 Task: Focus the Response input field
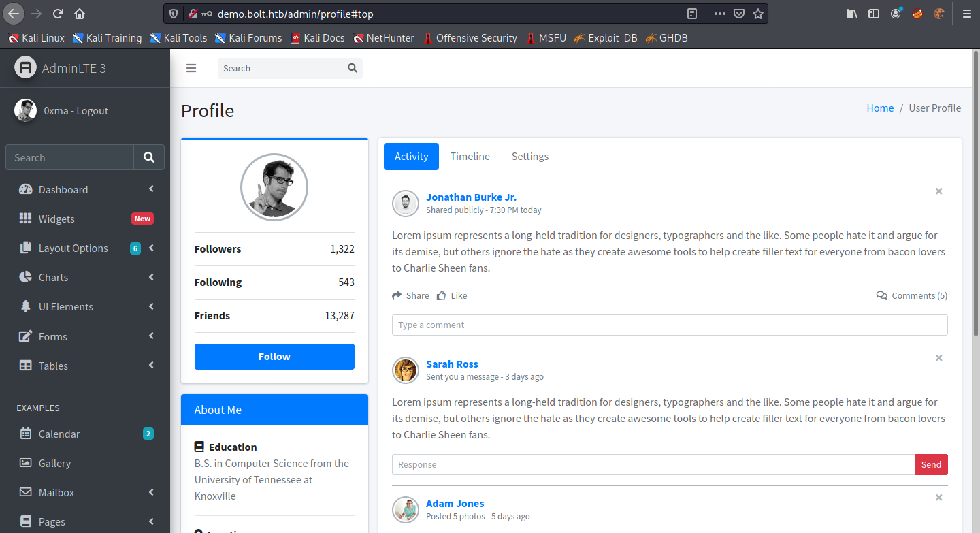[654, 465]
